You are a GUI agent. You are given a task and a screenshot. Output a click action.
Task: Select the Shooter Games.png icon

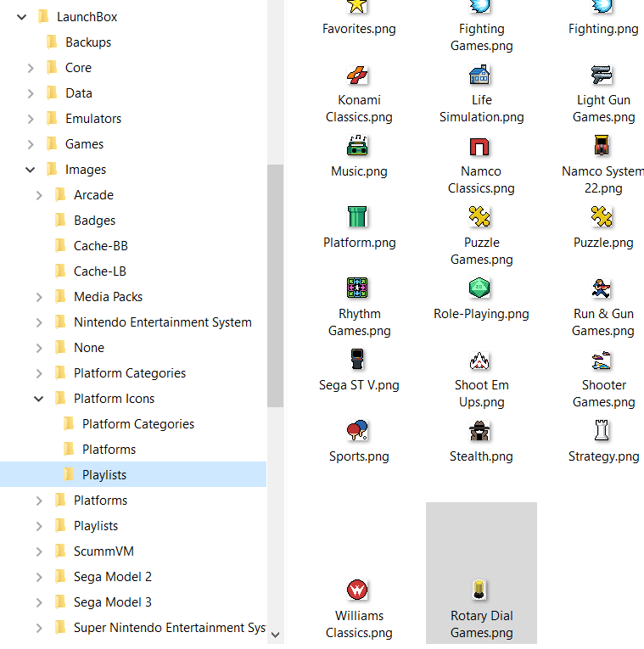[x=602, y=360]
